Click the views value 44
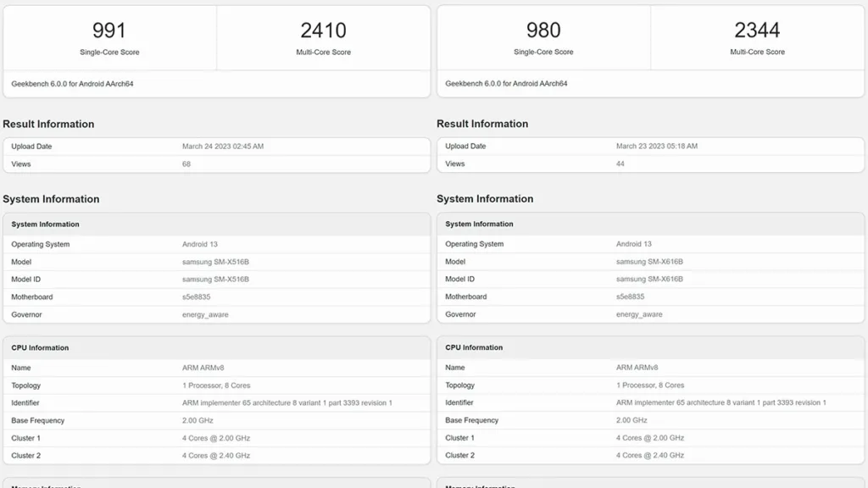This screenshot has height=488, width=868. [x=620, y=164]
